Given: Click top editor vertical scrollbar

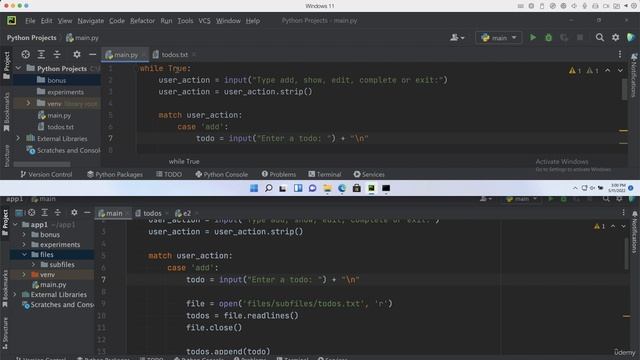Looking at the screenshot, I should pos(624,89).
